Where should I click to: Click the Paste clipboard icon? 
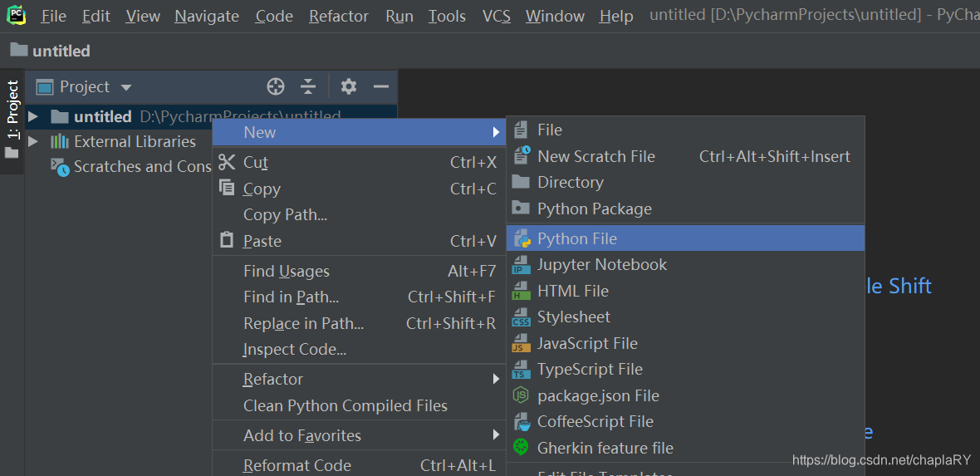(226, 240)
